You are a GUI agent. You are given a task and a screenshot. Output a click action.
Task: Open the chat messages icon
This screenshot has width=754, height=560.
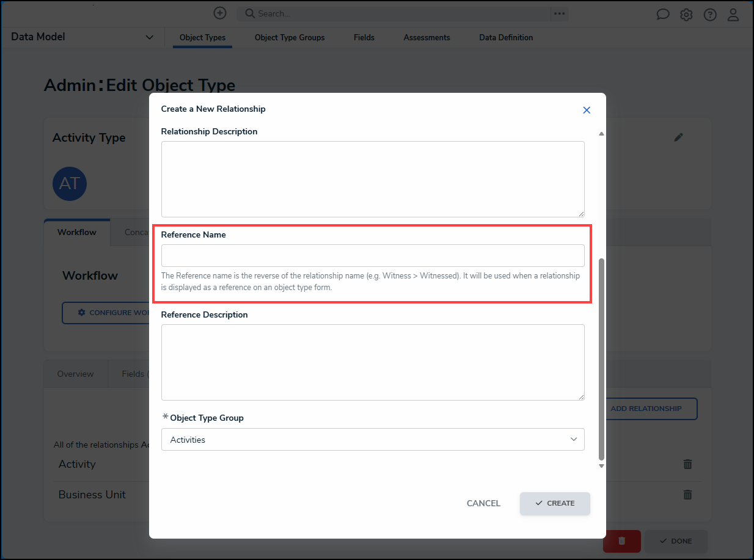click(x=663, y=15)
